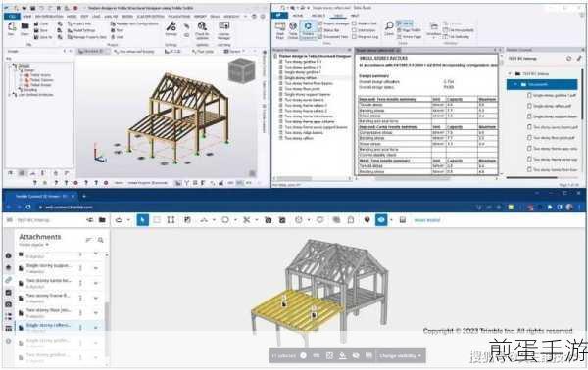Click the scissors clip tool icon
The height and width of the screenshot is (370, 588).
pos(246,220)
